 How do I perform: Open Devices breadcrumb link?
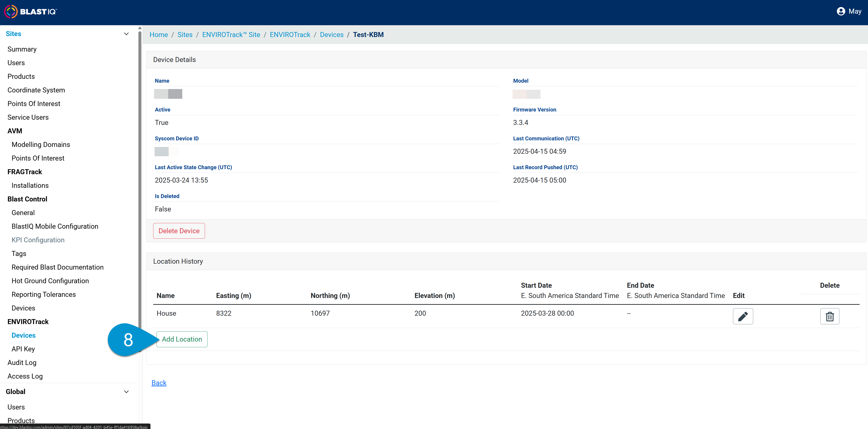click(332, 35)
